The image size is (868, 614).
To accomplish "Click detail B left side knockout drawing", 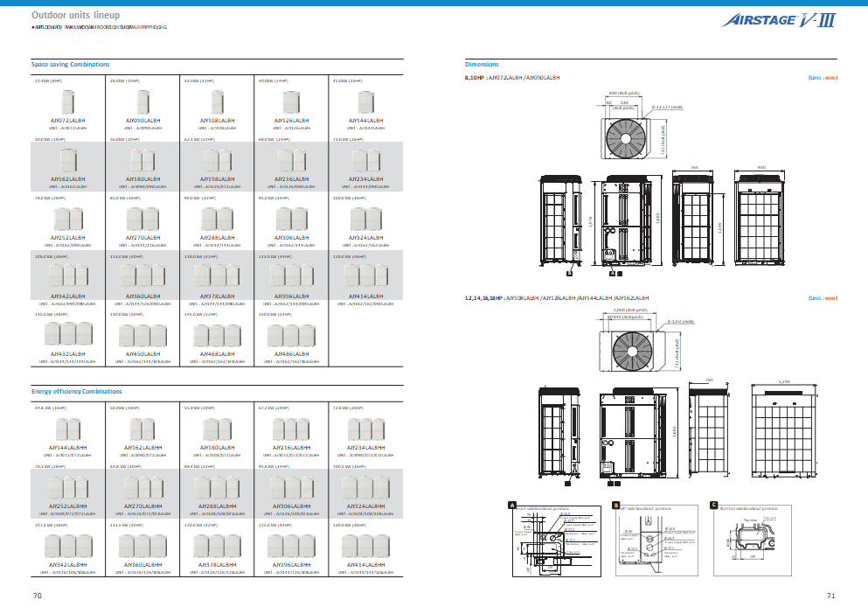I will point(656,541).
